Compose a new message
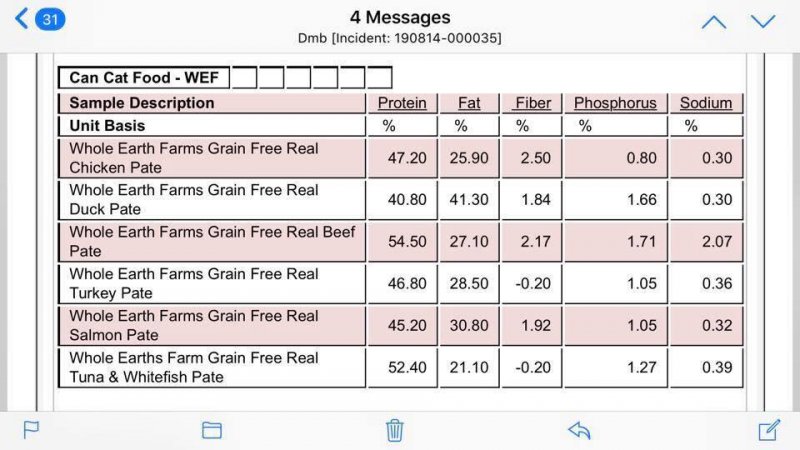Screen dimensions: 800x450 click(768, 430)
